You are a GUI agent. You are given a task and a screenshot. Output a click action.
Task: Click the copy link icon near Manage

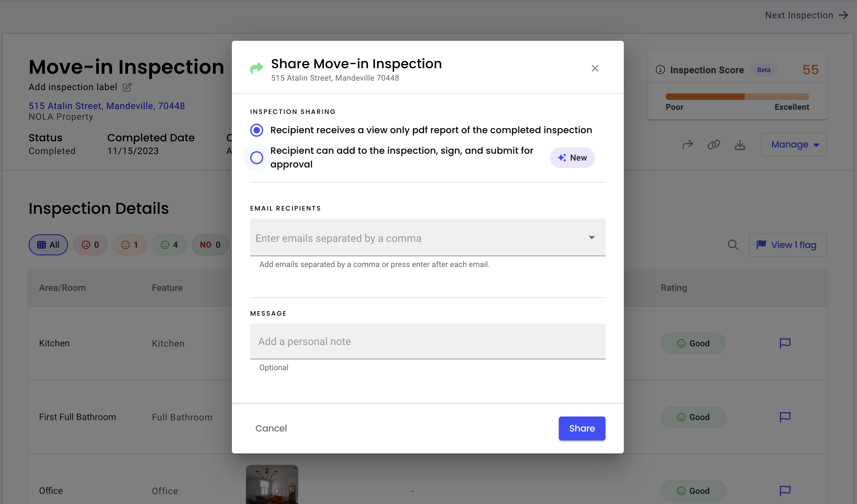[714, 144]
